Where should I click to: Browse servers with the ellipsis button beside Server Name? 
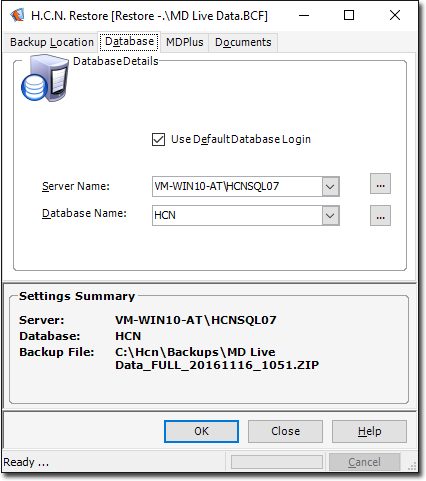point(380,184)
